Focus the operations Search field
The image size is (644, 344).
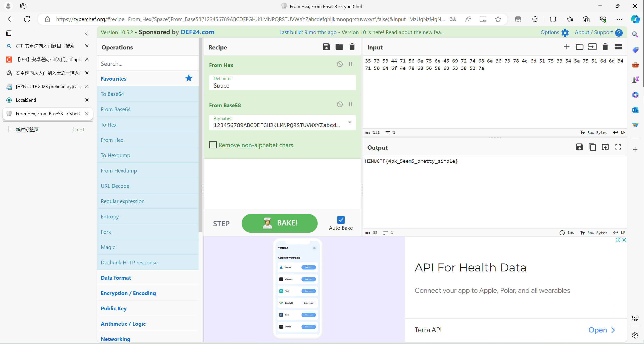148,64
